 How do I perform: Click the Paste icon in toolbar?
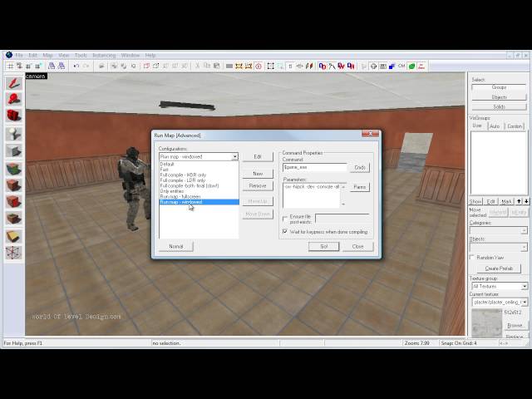(216, 66)
